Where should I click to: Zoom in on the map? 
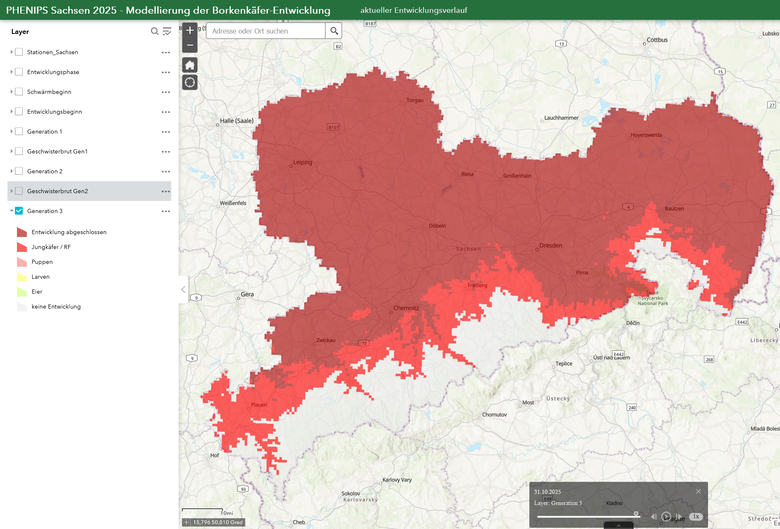pyautogui.click(x=190, y=30)
